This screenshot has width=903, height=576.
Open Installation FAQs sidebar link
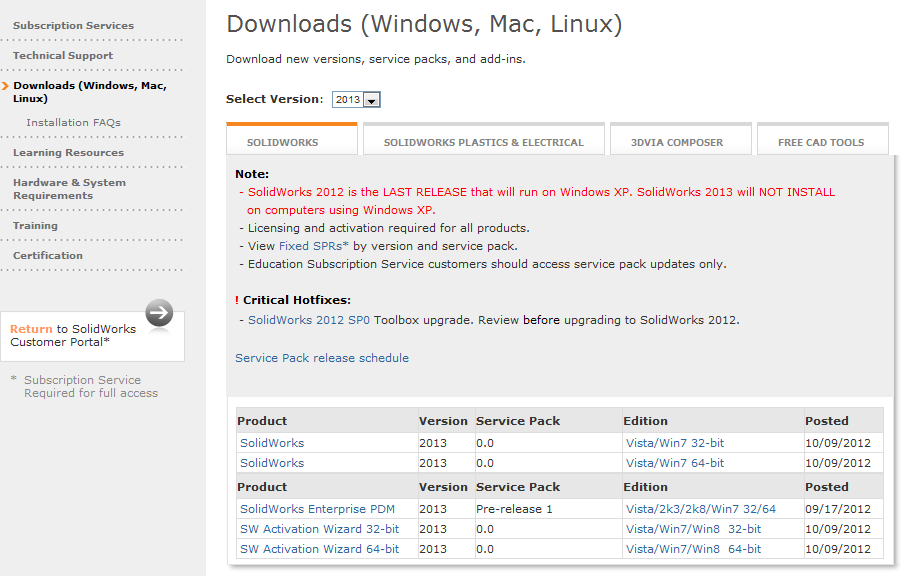(x=73, y=122)
